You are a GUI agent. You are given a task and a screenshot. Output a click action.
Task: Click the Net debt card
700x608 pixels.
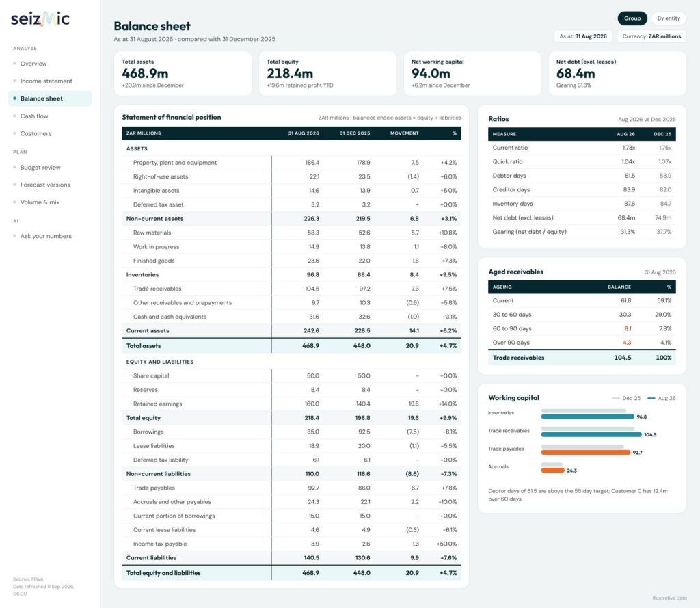pos(617,73)
